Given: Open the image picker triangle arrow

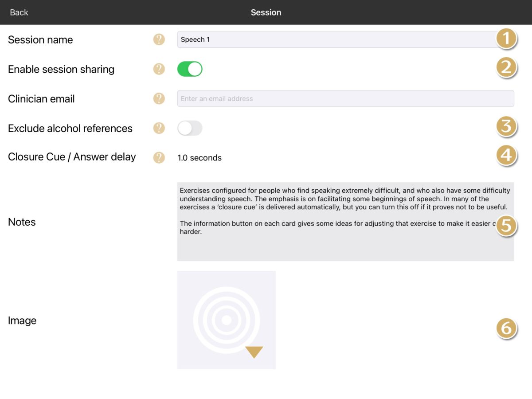Looking at the screenshot, I should coord(254,352).
